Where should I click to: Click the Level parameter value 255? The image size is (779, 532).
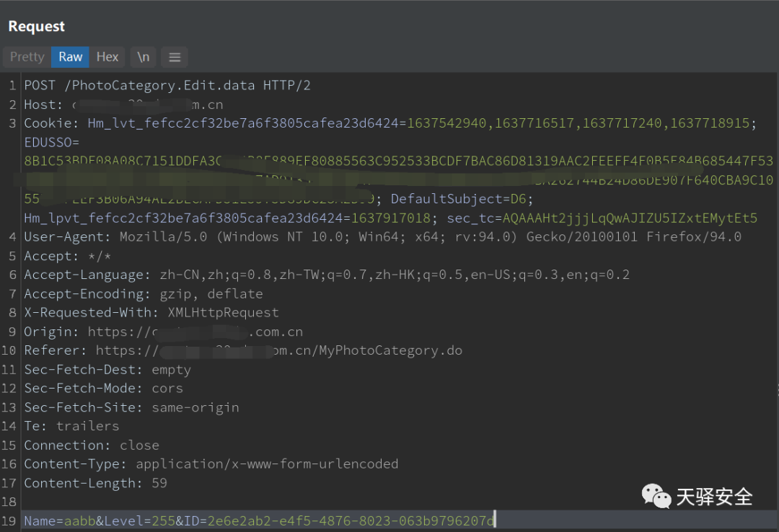[164, 520]
